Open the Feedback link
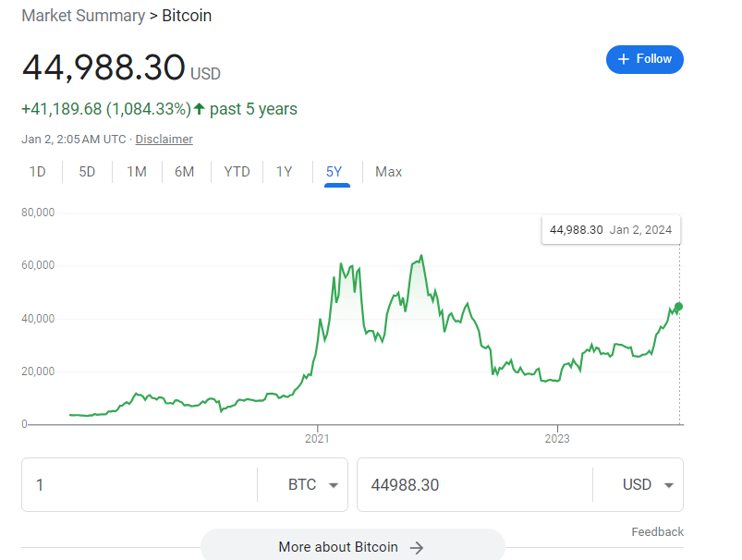Screen dimensions: 742x560 [x=657, y=532]
